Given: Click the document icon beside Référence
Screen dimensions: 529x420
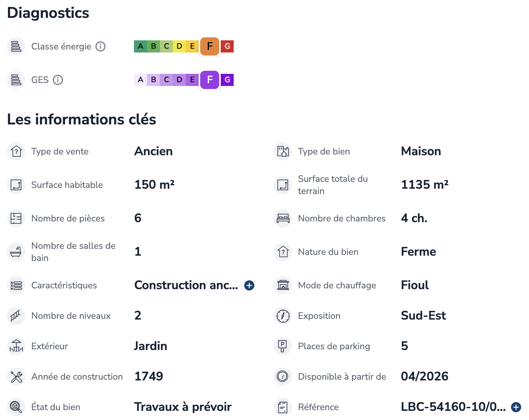Looking at the screenshot, I should click(x=283, y=407).
